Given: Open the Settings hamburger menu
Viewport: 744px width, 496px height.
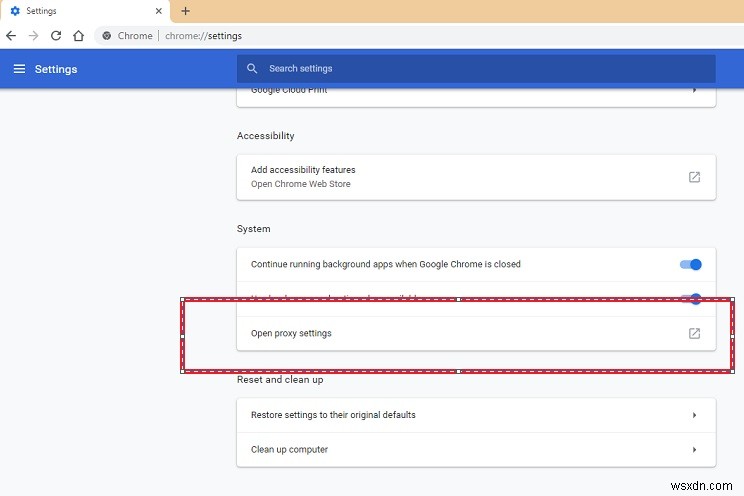Looking at the screenshot, I should (x=19, y=69).
